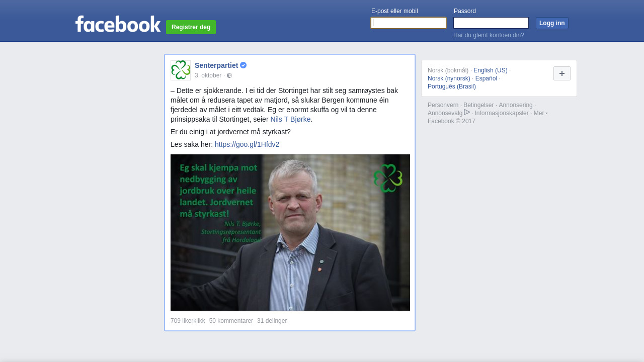Open the goo.gl/1Hfdv2 article link
644x362 pixels.
click(x=247, y=144)
